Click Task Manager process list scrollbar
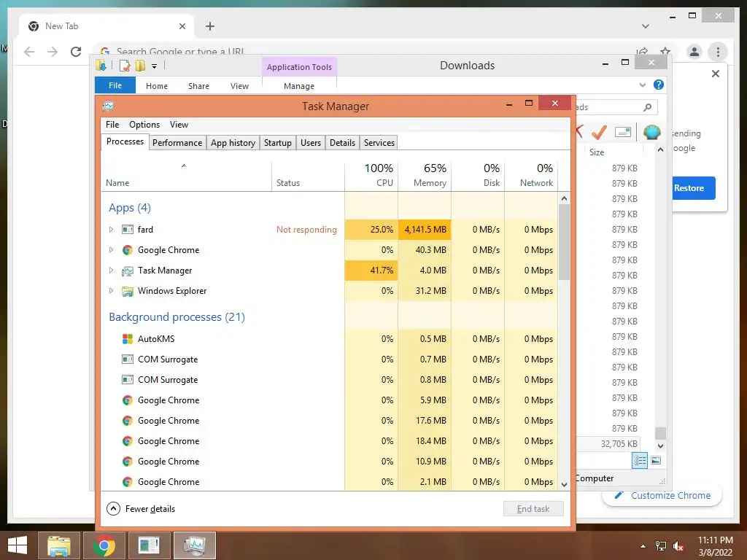This screenshot has width=747, height=560. (x=564, y=243)
